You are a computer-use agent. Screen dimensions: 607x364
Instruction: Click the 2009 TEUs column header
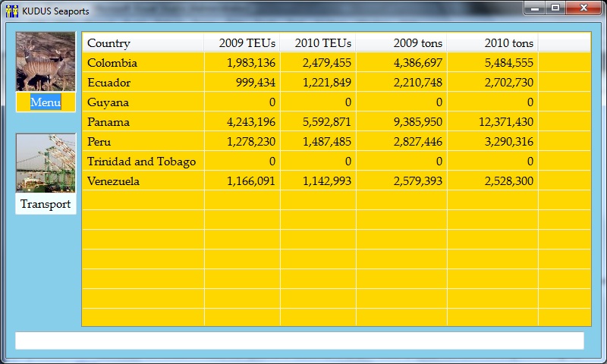coord(247,43)
